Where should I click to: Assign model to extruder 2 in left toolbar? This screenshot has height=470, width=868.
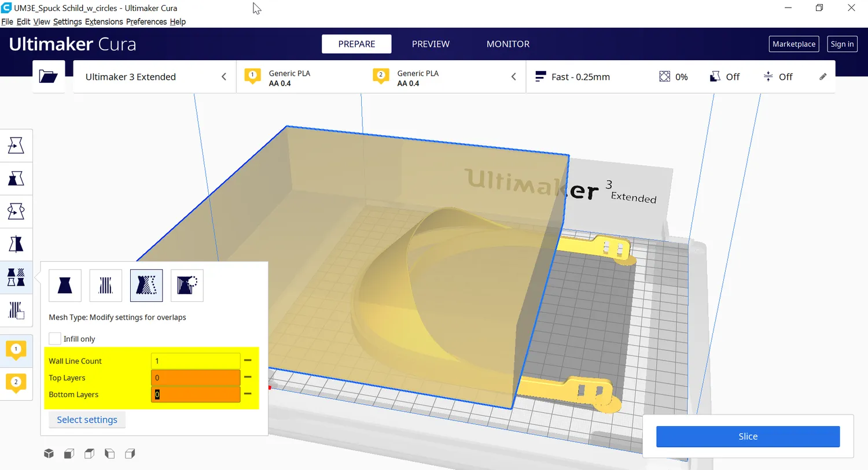point(16,383)
